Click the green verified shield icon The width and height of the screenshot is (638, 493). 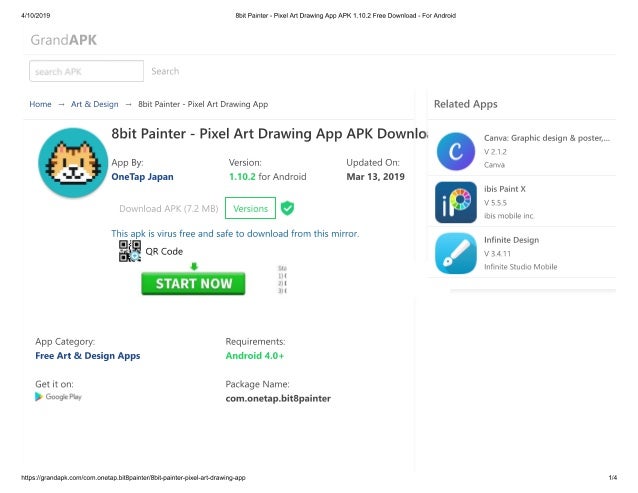(x=287, y=208)
